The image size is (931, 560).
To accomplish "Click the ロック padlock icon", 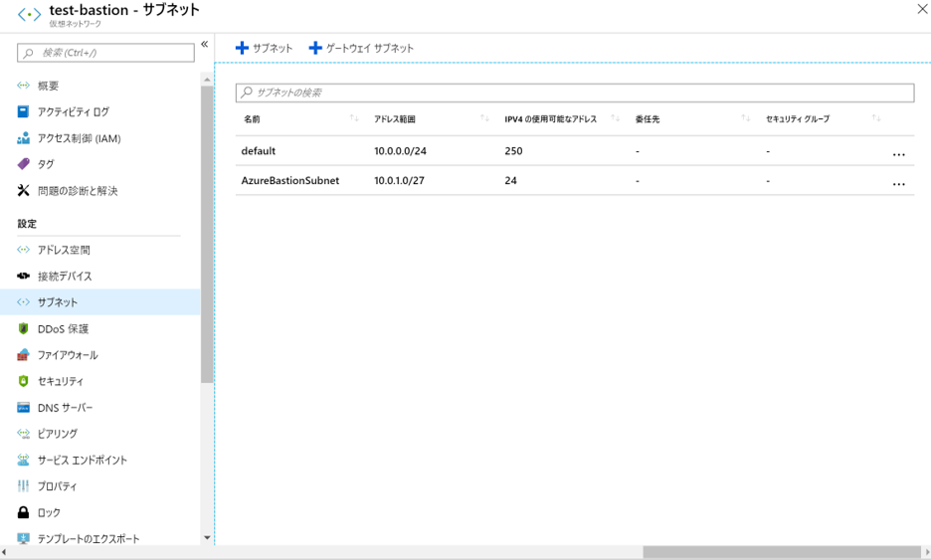I will pyautogui.click(x=23, y=512).
